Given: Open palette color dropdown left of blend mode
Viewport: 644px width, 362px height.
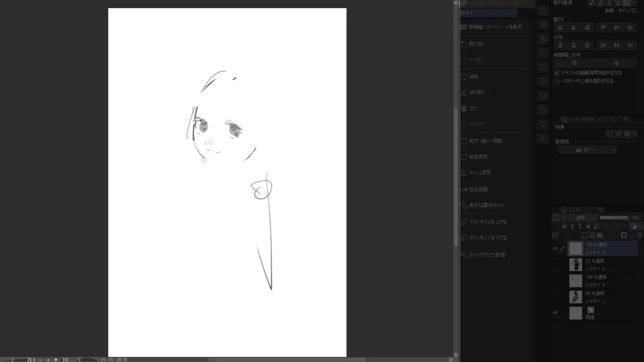Looking at the screenshot, I should click(560, 218).
